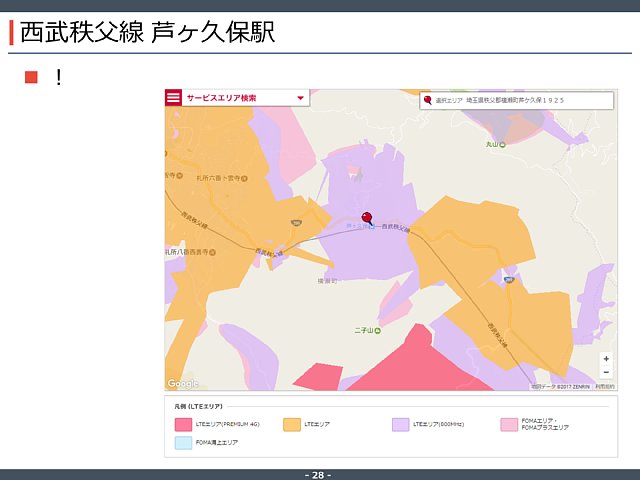Click the 札所六番卜雲寺 temple marker
The image size is (640, 480).
tap(244, 178)
